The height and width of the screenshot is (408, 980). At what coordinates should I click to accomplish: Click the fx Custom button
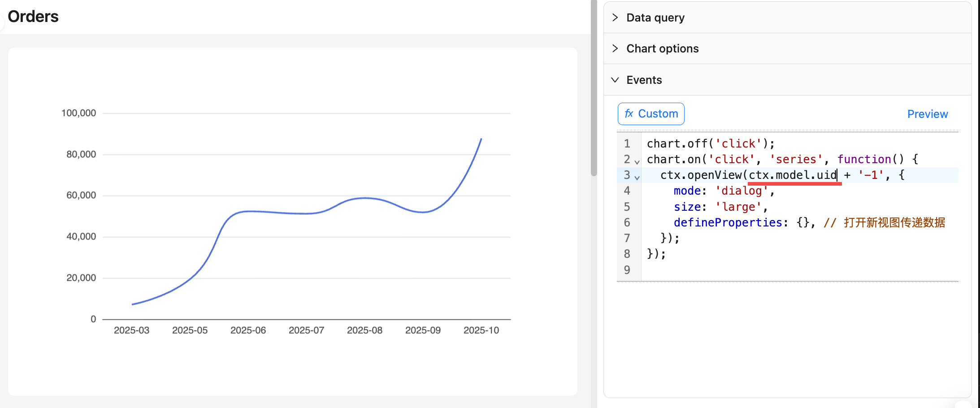pyautogui.click(x=651, y=114)
